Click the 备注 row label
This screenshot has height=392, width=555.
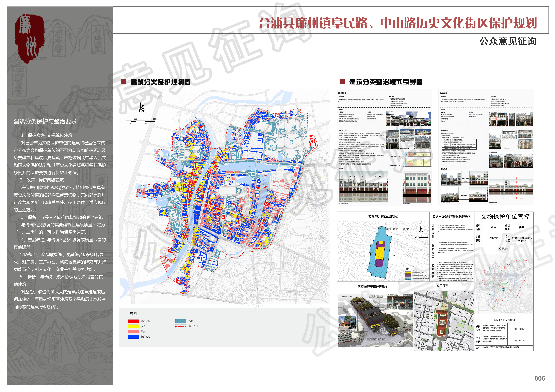click(x=478, y=348)
